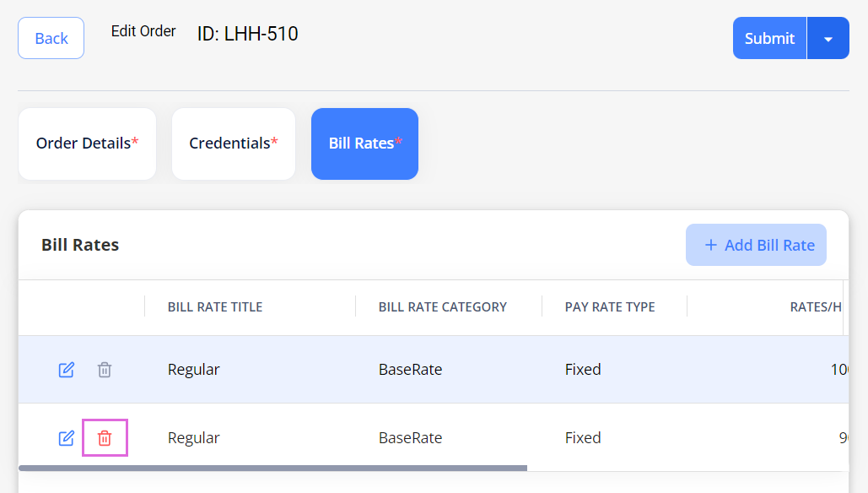Switch to the Order Details tab
The image size is (868, 493).
click(x=87, y=144)
